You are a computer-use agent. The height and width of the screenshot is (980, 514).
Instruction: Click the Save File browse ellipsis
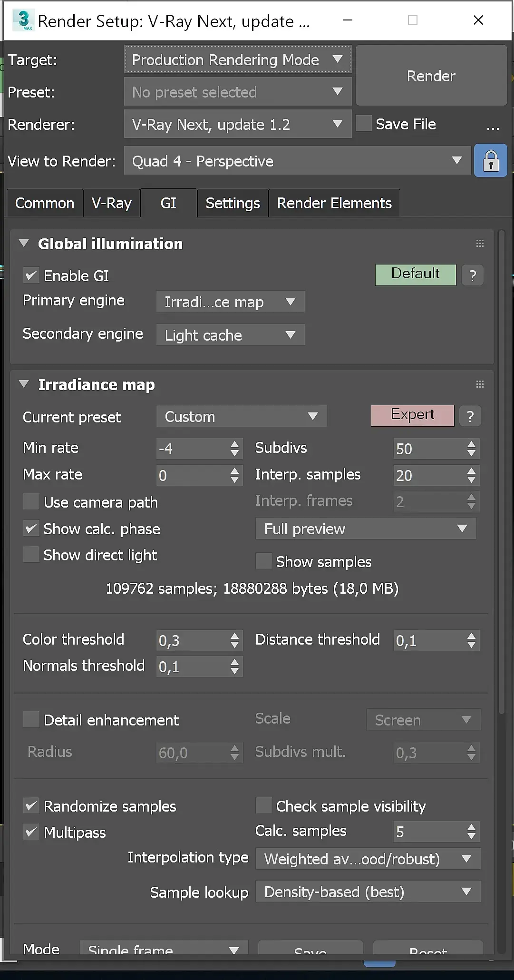[493, 125]
